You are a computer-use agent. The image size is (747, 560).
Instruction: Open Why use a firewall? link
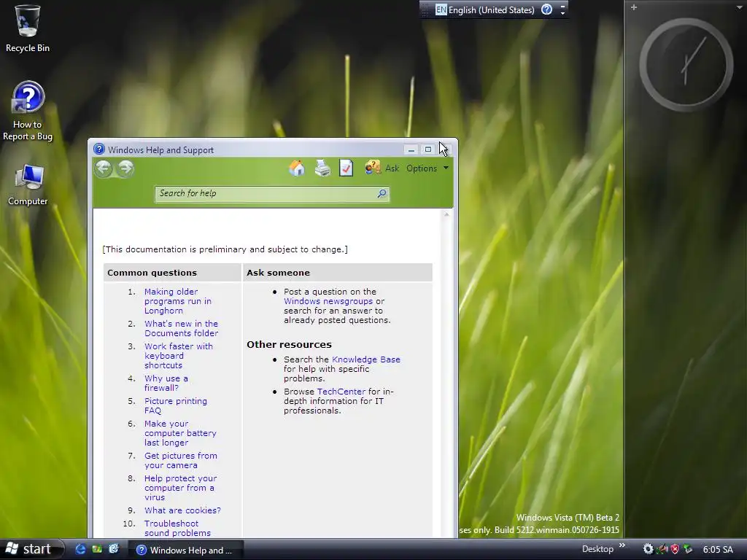pyautogui.click(x=166, y=383)
